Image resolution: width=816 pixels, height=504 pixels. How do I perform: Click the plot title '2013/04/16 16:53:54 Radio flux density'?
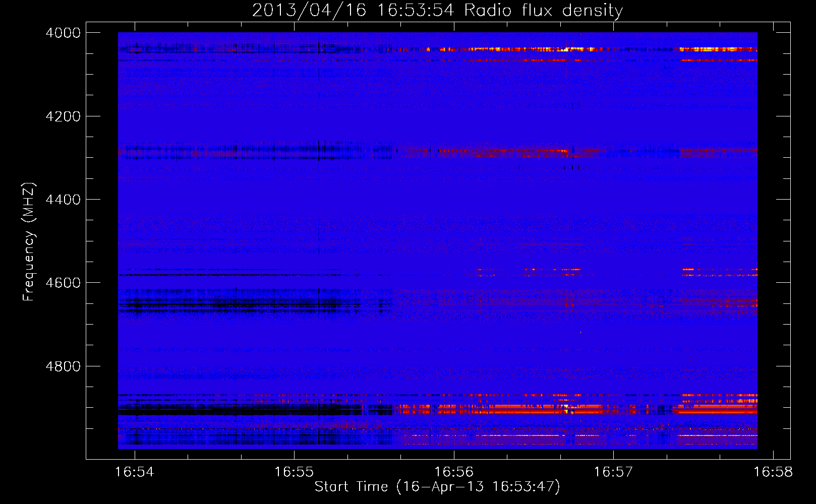438,10
